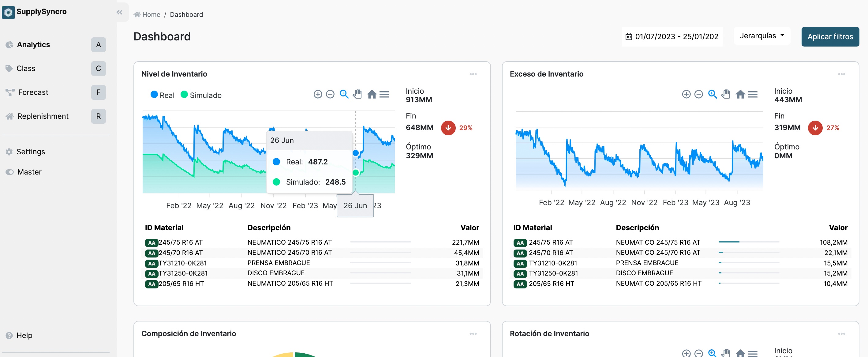
Task: Collapse the sidebar with double chevron icon
Action: pyautogui.click(x=119, y=13)
